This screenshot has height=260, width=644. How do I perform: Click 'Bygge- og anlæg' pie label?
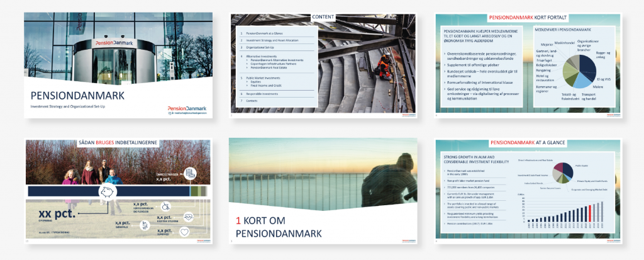pyautogui.click(x=603, y=55)
